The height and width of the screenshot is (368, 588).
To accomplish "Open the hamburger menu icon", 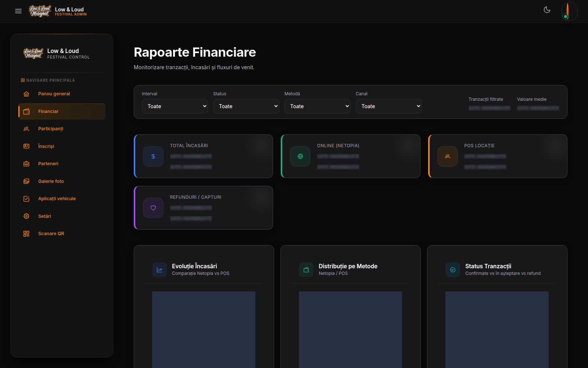I will tap(18, 11).
